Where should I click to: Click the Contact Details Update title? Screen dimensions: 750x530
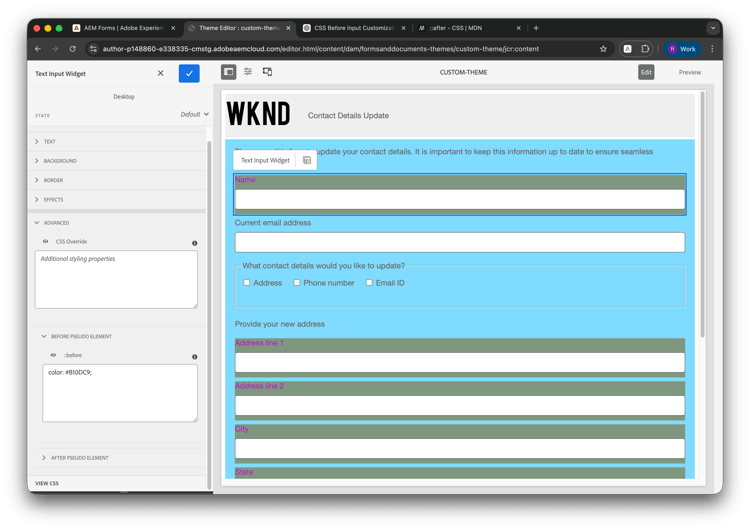[x=348, y=116]
